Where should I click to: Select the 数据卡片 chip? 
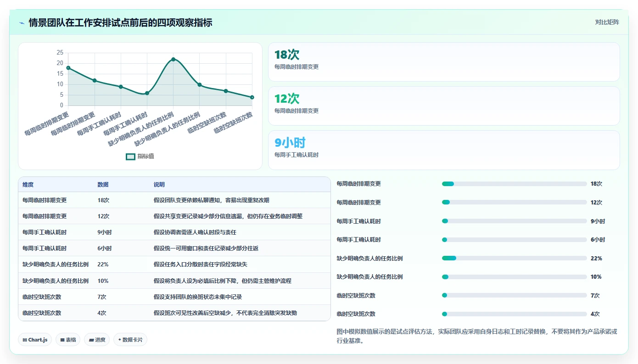(x=130, y=340)
